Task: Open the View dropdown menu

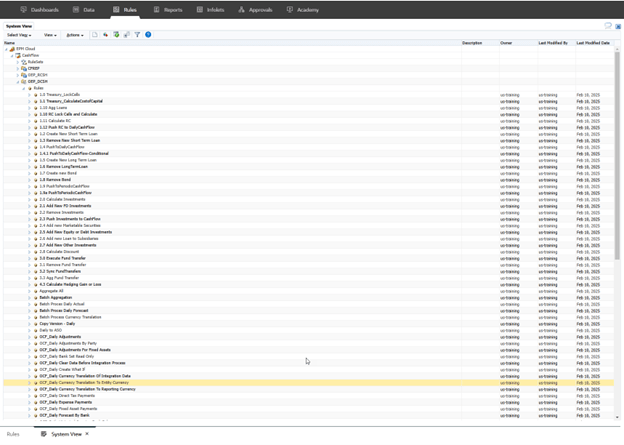Action: click(50, 34)
